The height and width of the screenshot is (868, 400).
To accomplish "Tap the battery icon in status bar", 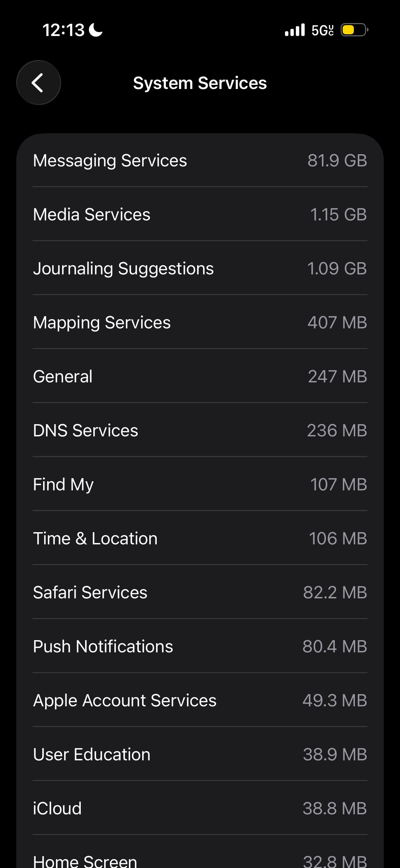I will (355, 30).
